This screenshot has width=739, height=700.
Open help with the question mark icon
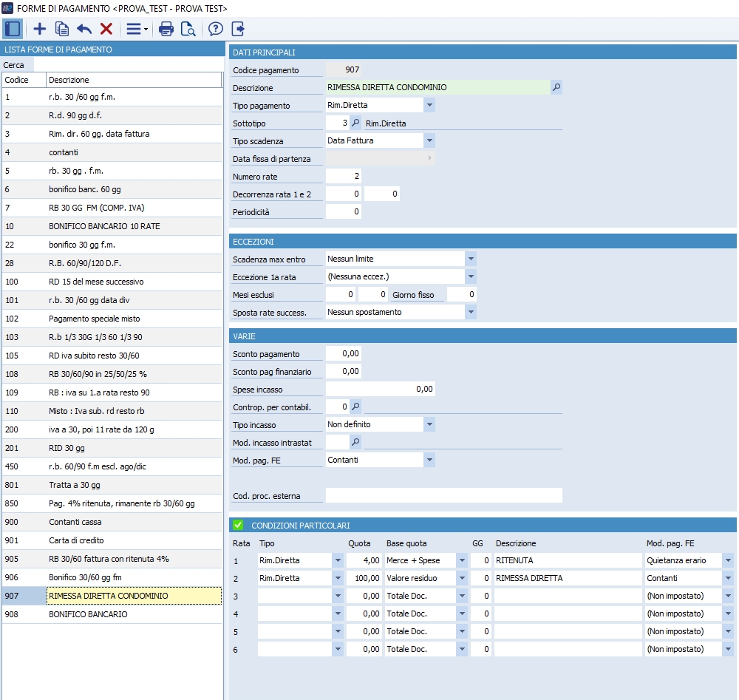coord(216,29)
